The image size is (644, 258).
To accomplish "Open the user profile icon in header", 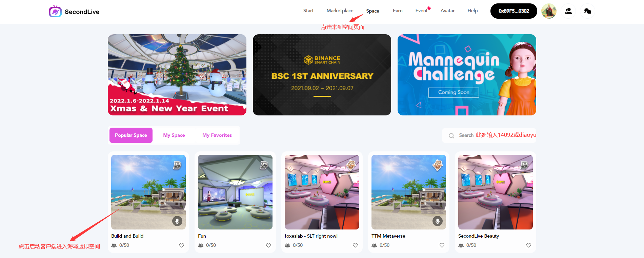I will pos(568,11).
